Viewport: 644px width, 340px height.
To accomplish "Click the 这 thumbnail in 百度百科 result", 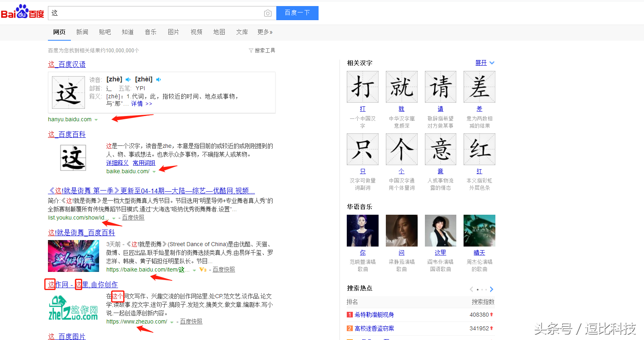I will (73, 158).
